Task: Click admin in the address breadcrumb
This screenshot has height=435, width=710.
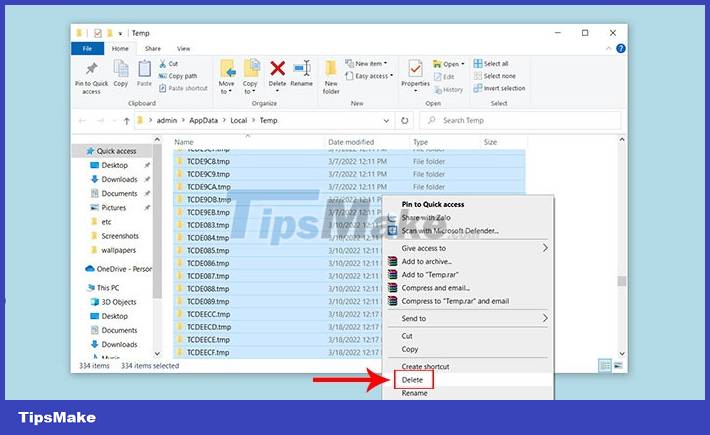Action: pyautogui.click(x=167, y=120)
